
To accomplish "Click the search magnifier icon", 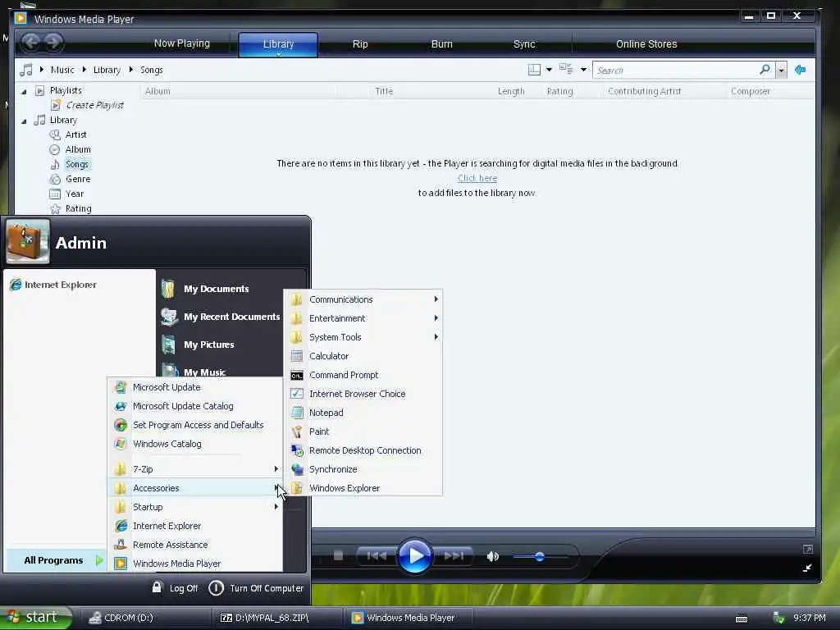I will coord(765,70).
